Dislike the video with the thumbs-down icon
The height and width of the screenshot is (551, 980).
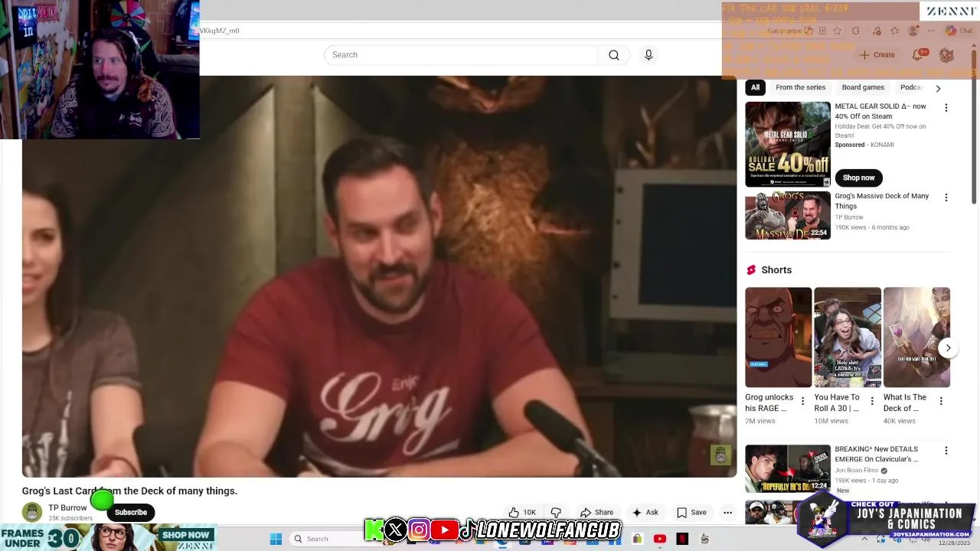coord(556,513)
